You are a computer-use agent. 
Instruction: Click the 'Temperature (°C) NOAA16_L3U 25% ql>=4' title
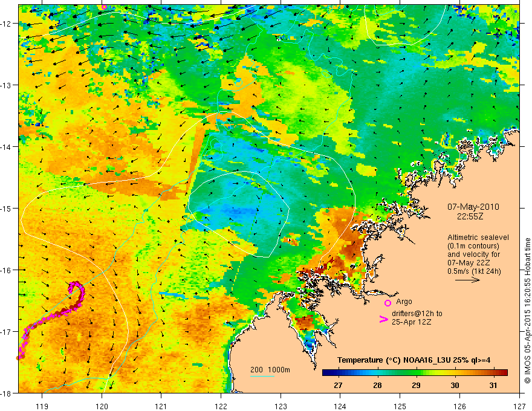point(414,360)
